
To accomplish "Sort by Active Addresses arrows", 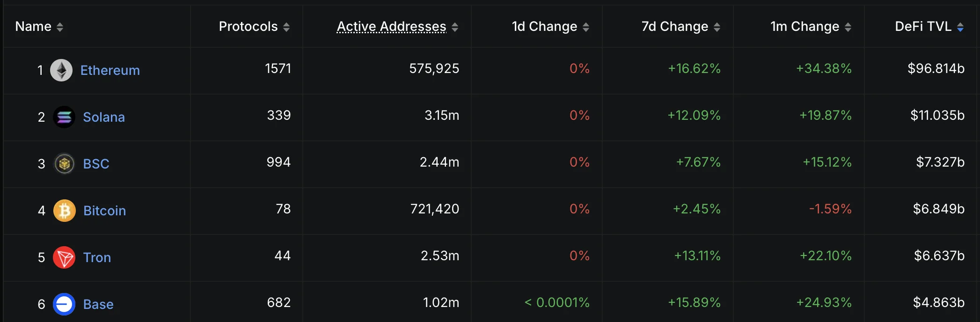I will [455, 27].
